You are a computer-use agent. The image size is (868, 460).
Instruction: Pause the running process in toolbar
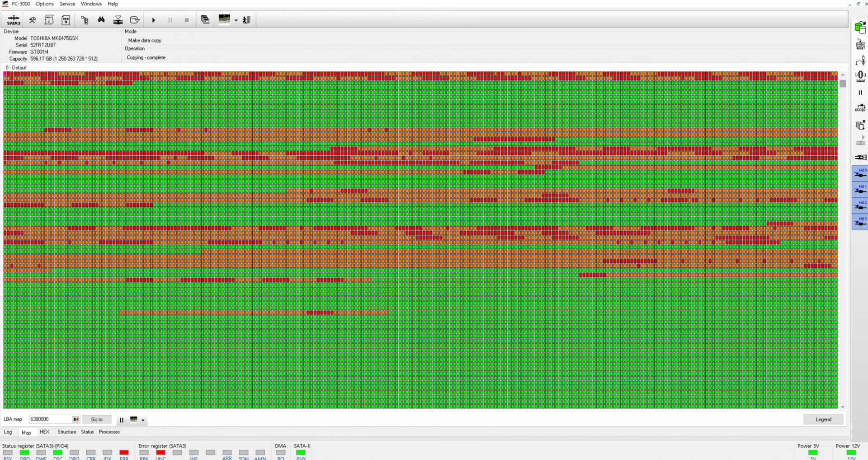click(170, 20)
